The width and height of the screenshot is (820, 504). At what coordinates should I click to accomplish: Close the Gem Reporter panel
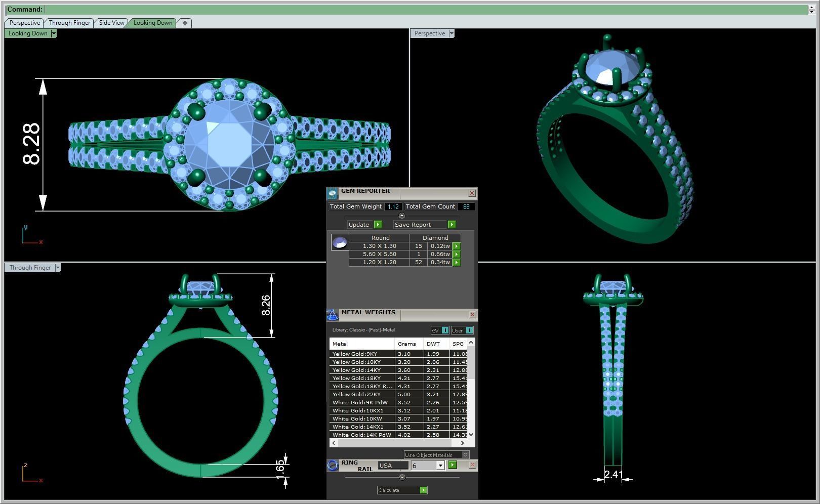coord(472,193)
